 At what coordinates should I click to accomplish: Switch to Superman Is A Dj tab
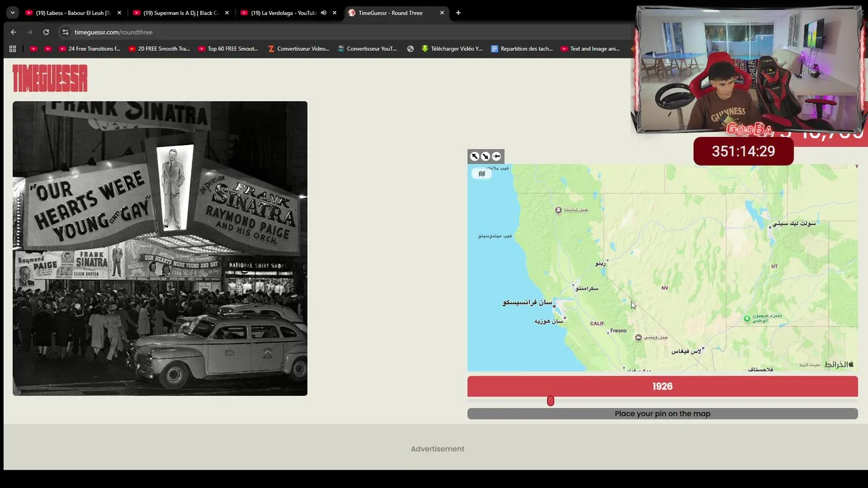click(180, 12)
